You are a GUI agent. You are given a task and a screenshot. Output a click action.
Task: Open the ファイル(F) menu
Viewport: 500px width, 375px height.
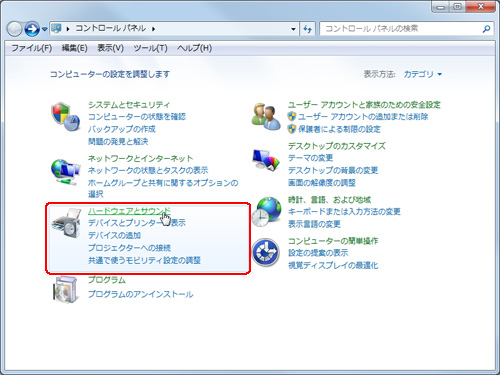[x=32, y=48]
